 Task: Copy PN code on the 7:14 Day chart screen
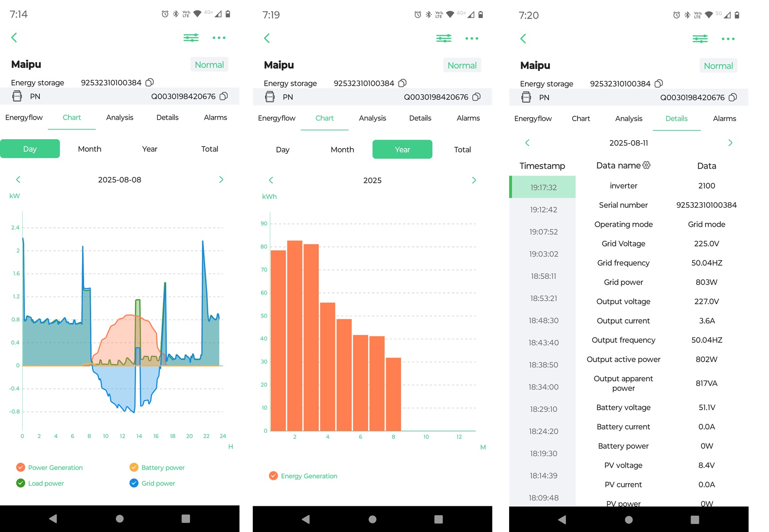click(224, 96)
